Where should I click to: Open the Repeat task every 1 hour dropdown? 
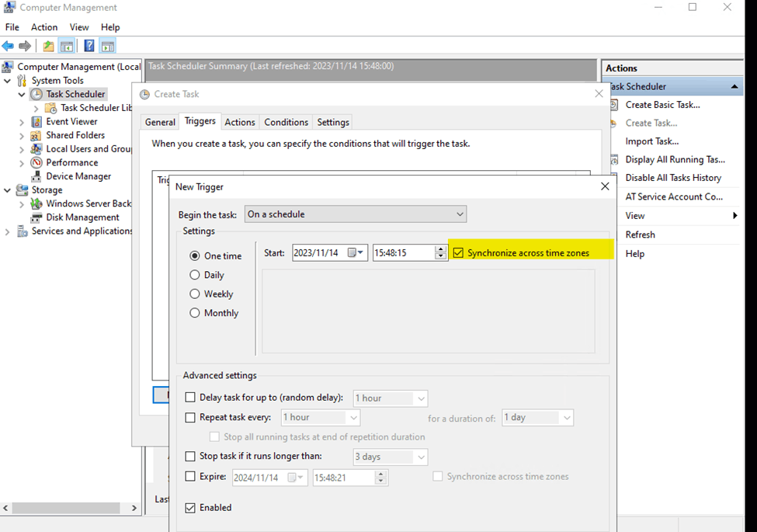tap(321, 418)
